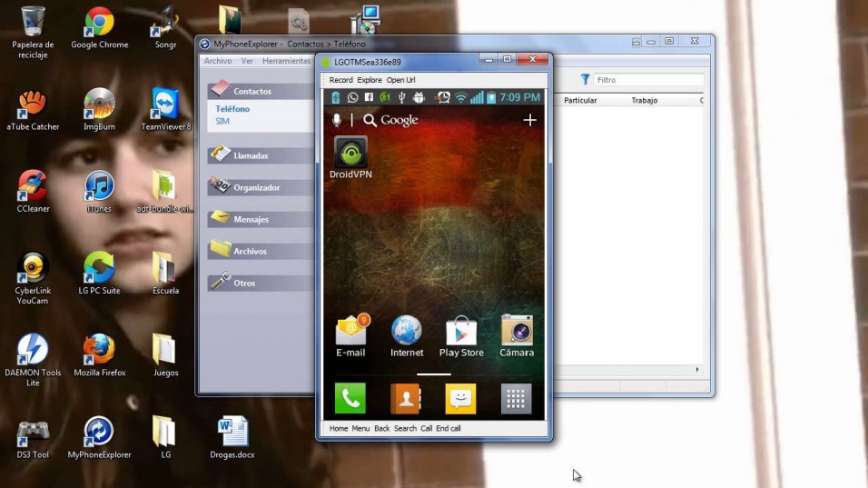Open the Explore menu item
The height and width of the screenshot is (488, 868).
370,80
